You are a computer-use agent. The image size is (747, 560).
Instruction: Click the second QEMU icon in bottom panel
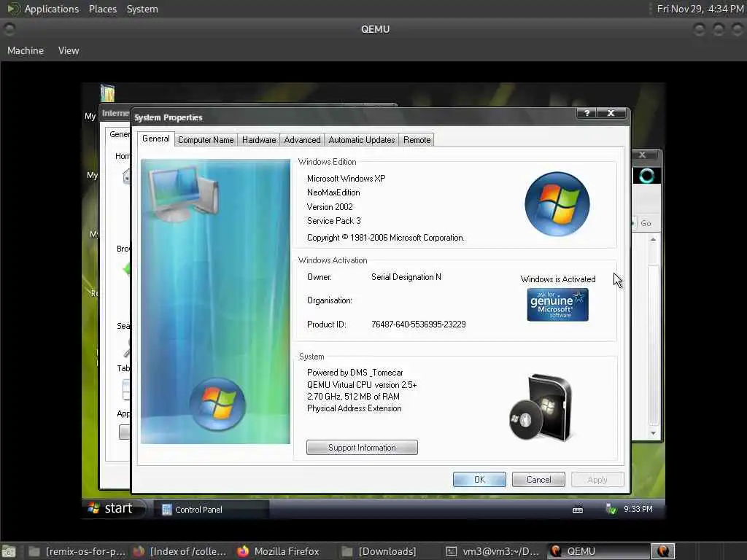coord(662,551)
